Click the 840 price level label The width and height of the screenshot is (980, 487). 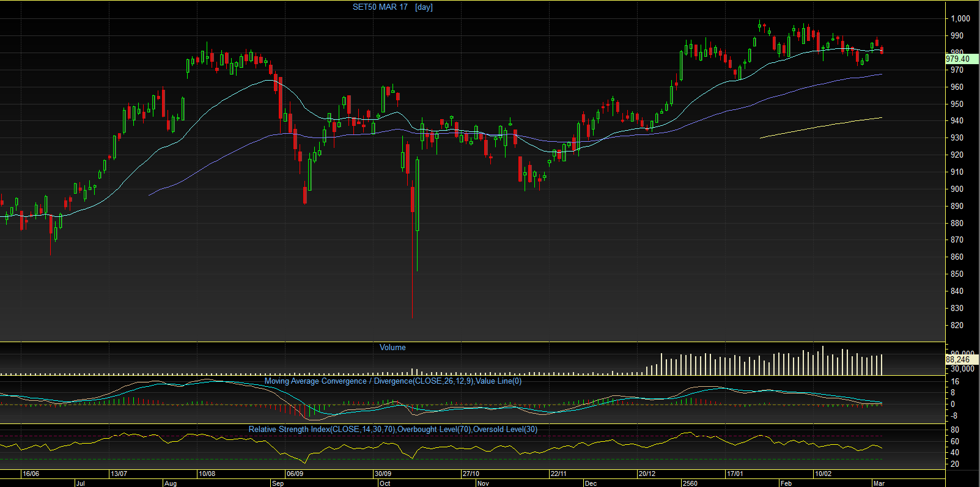click(957, 291)
